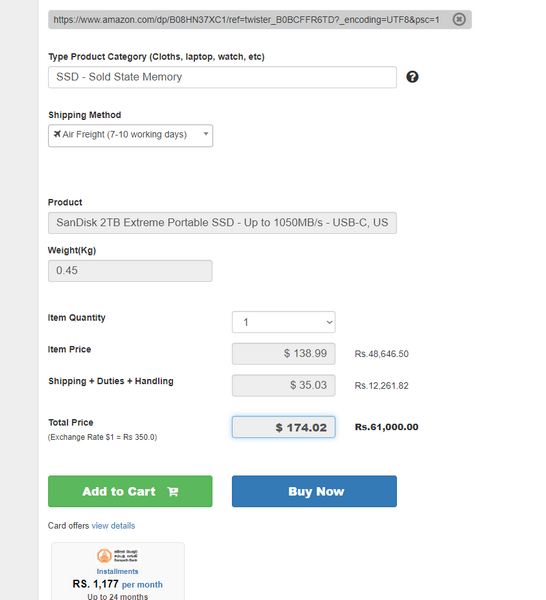Click the 'Item Quantity' label

[77, 318]
